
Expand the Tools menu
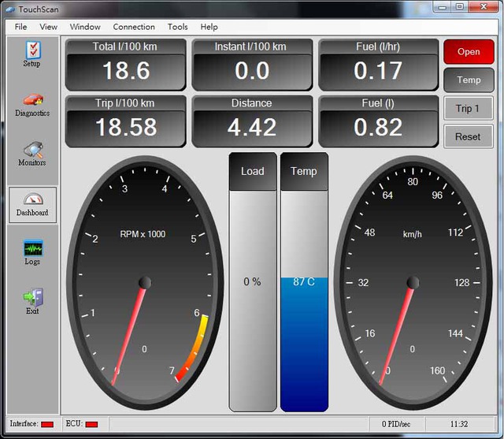[178, 27]
